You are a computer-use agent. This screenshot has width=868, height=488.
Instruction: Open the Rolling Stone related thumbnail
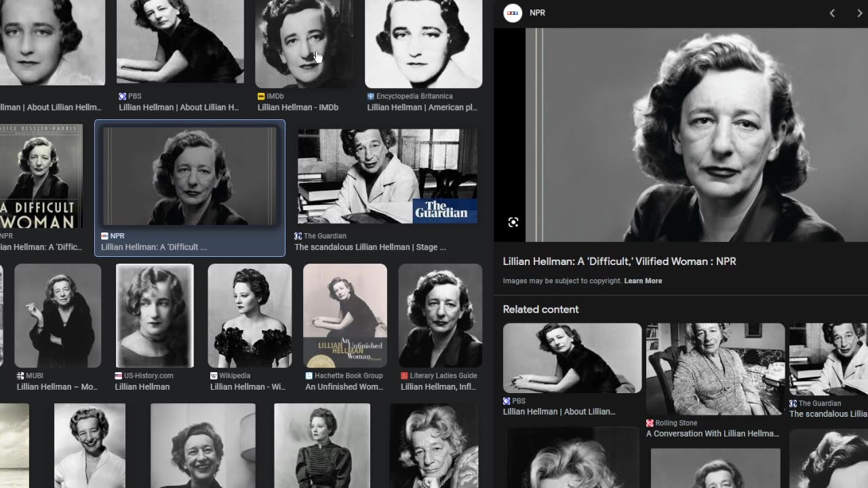[715, 369]
